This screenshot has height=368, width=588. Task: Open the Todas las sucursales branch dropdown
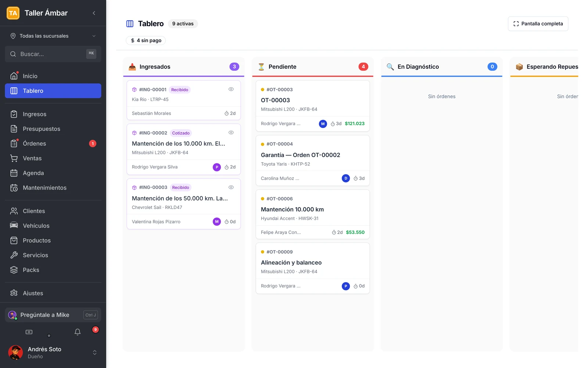tap(53, 36)
